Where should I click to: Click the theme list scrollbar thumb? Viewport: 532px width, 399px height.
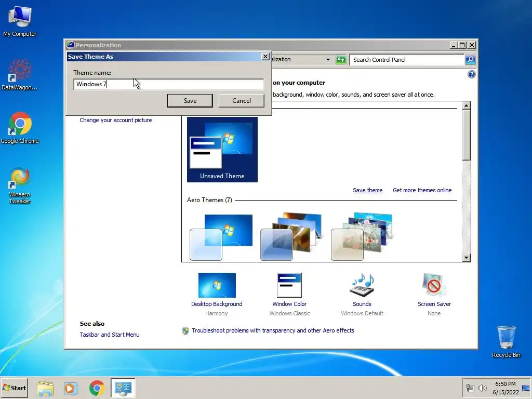tap(466, 135)
